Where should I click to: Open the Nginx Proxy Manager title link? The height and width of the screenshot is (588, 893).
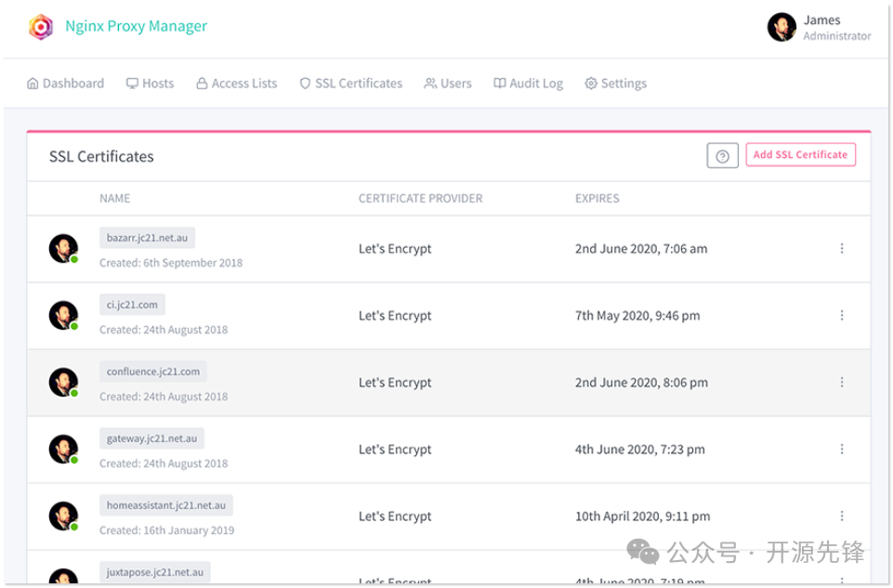tap(136, 26)
